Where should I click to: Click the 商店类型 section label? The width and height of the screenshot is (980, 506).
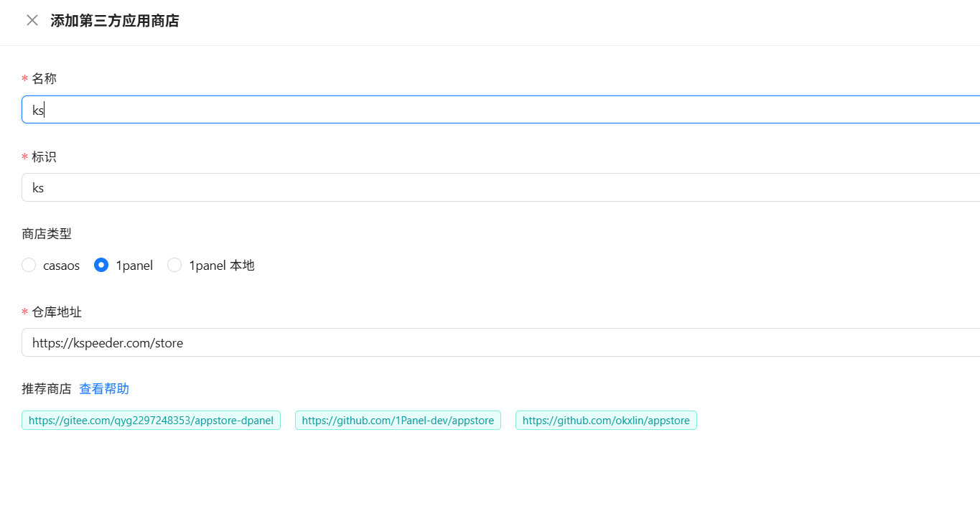[x=47, y=234]
